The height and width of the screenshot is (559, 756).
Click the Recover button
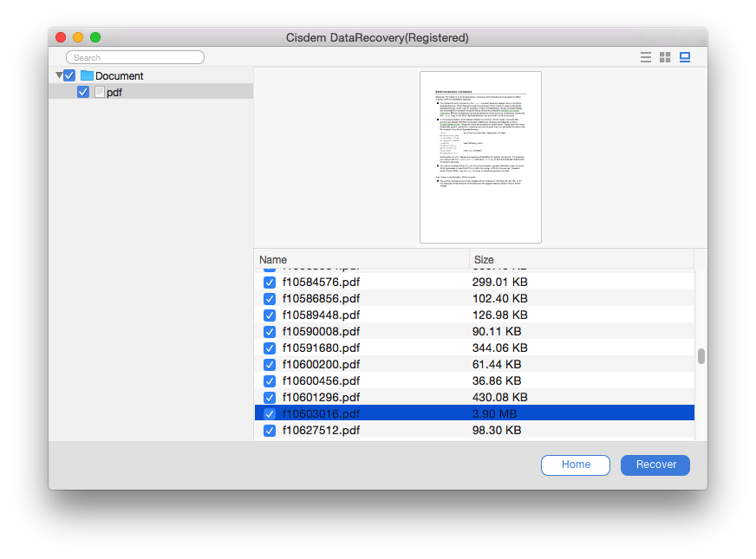(655, 465)
